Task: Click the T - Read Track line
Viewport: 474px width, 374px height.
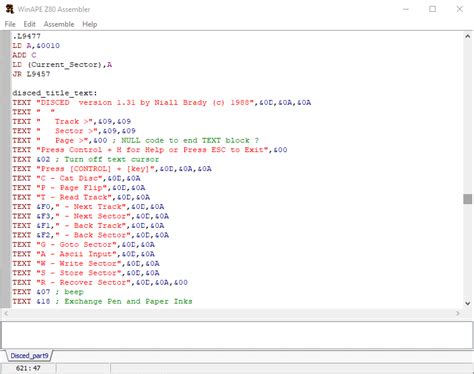Action: pyautogui.click(x=81, y=197)
